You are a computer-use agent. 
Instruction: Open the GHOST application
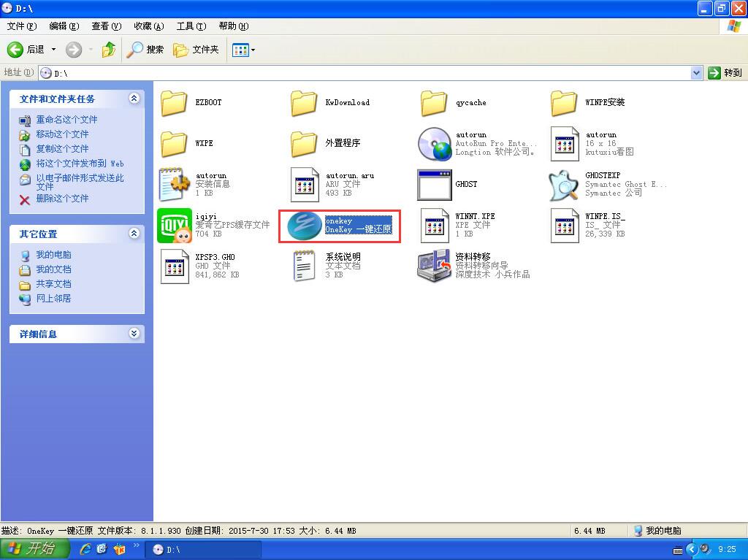(435, 184)
